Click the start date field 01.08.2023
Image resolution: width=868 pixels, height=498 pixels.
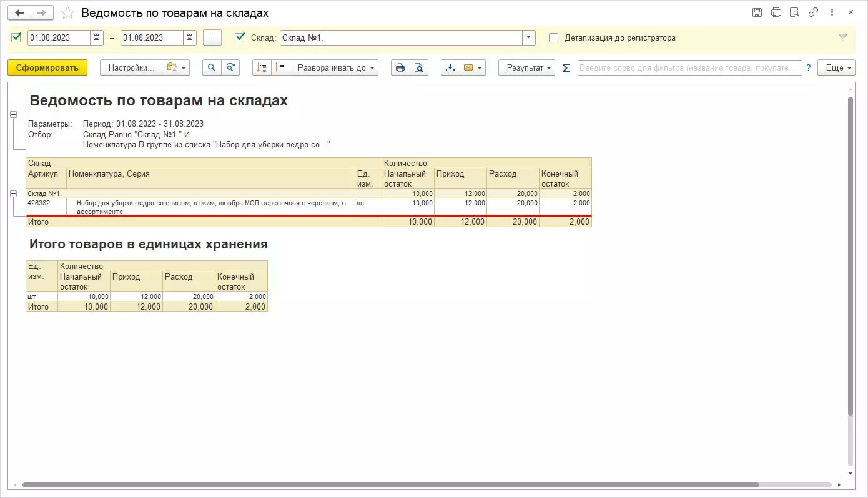click(59, 37)
